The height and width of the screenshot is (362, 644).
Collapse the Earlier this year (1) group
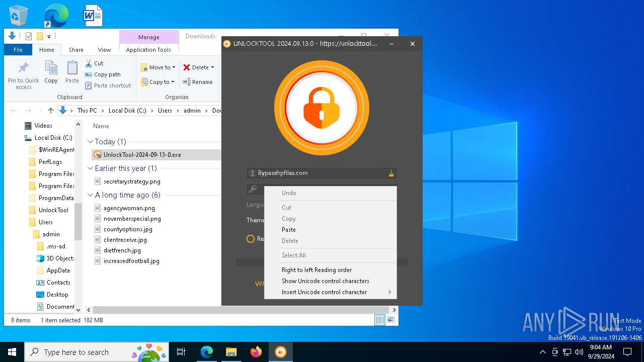(x=91, y=168)
